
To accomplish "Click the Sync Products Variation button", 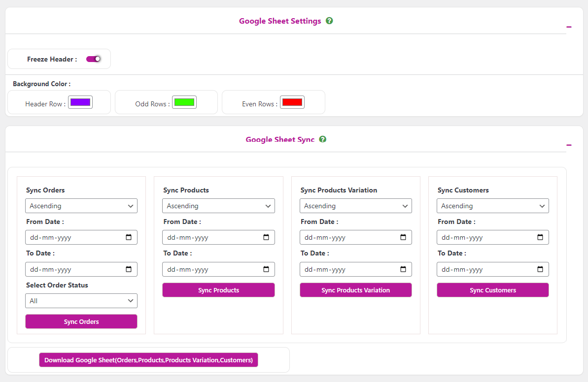I will 356,290.
